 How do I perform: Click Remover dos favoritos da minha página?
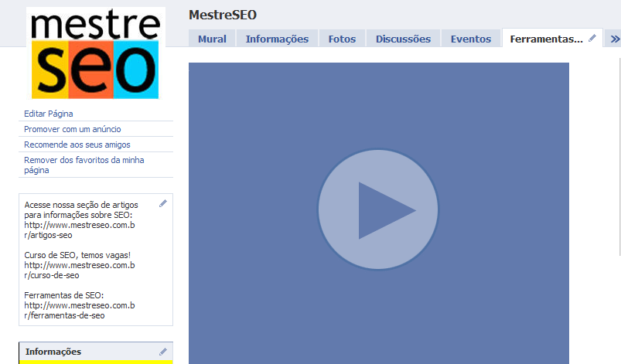coord(84,165)
